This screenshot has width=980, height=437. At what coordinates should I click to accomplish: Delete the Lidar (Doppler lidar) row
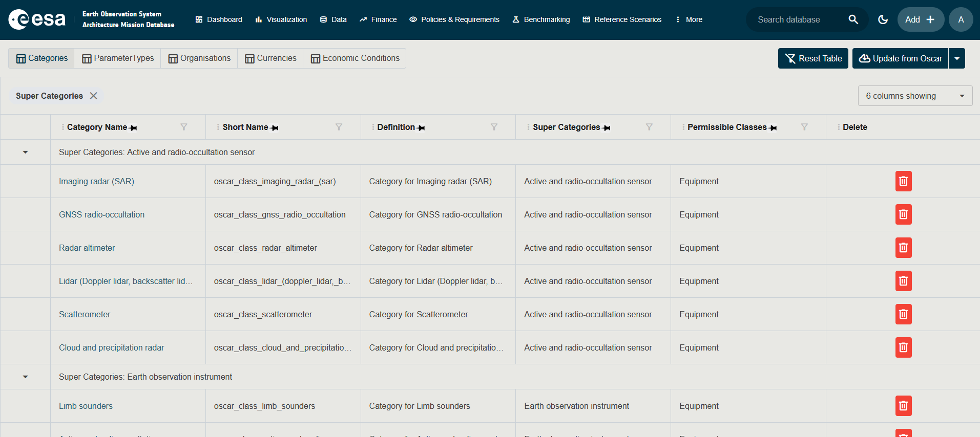tap(903, 281)
